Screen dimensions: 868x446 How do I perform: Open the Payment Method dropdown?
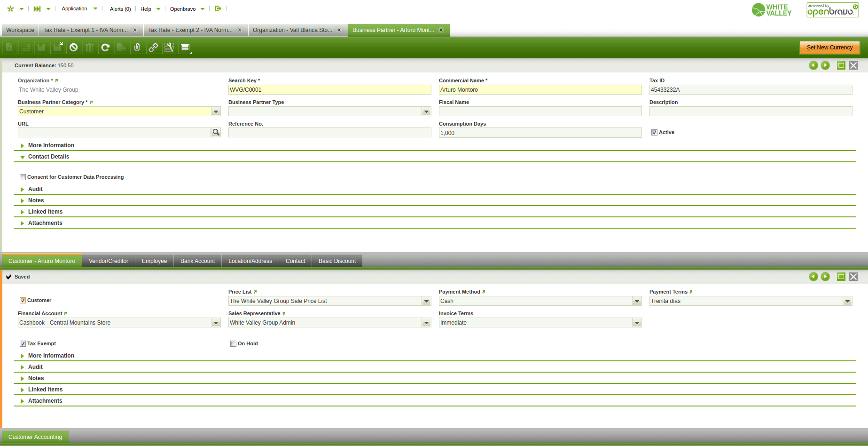[x=637, y=301]
